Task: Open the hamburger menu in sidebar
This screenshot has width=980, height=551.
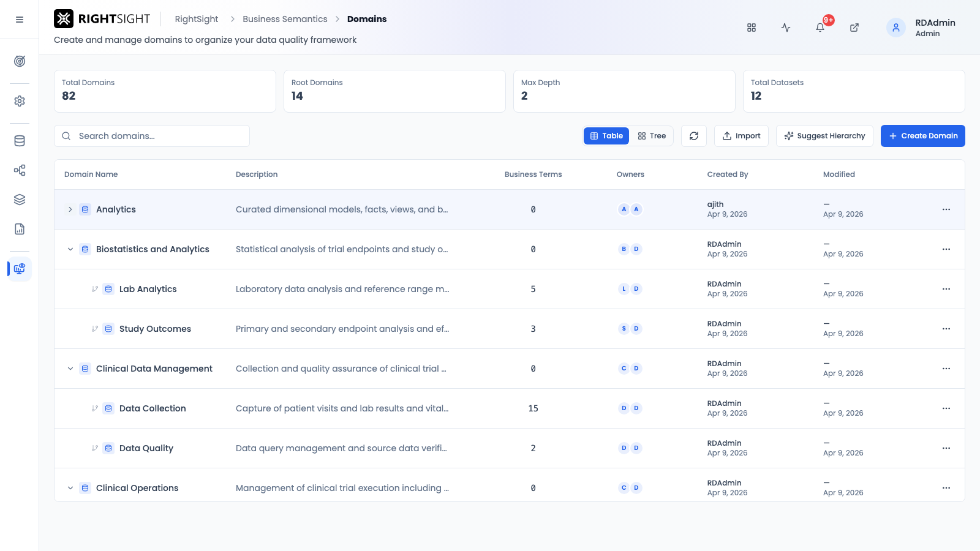Action: [x=20, y=20]
